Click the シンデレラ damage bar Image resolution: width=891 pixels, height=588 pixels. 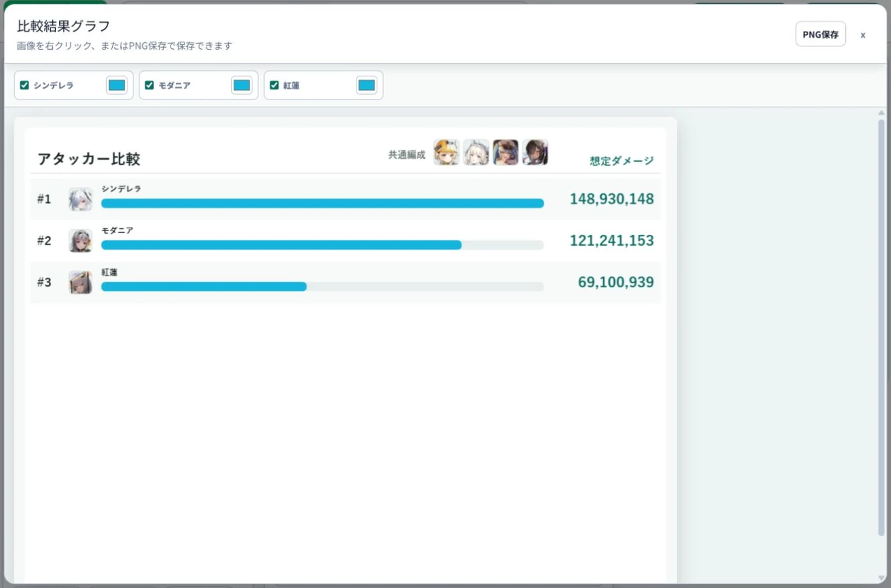click(x=322, y=203)
